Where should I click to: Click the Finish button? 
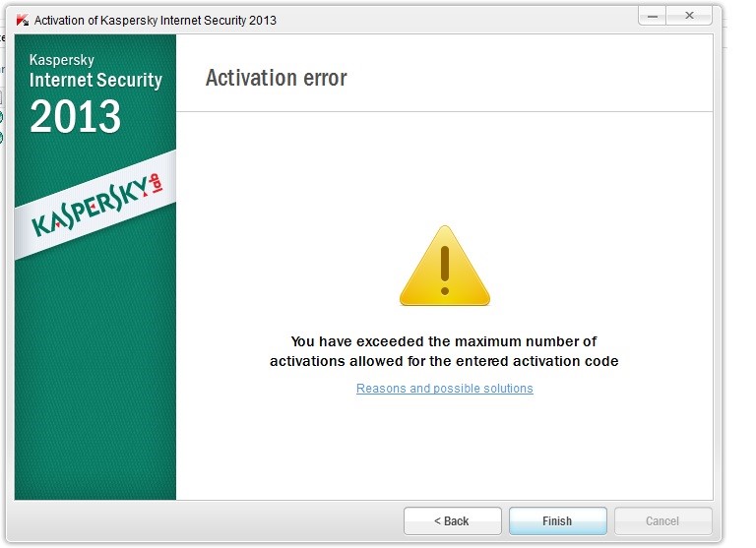(x=558, y=521)
